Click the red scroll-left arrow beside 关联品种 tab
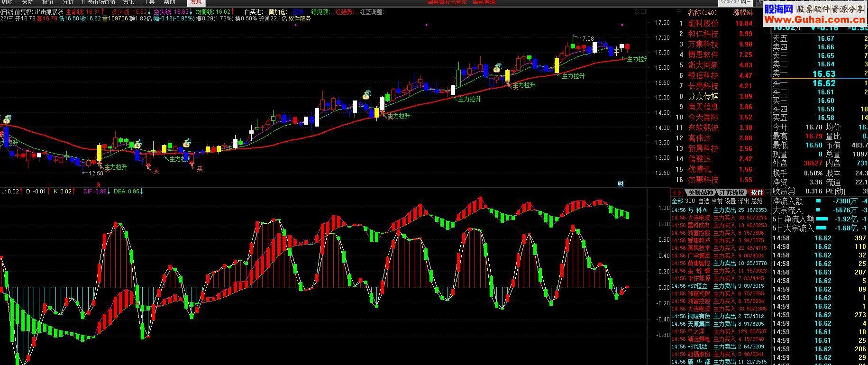Viewport: 868px width, 365px height. 674,192
